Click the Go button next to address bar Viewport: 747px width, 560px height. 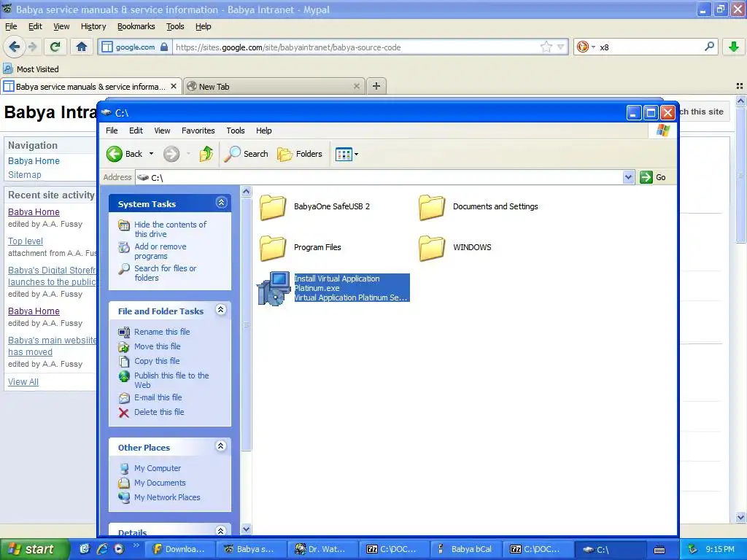654,177
